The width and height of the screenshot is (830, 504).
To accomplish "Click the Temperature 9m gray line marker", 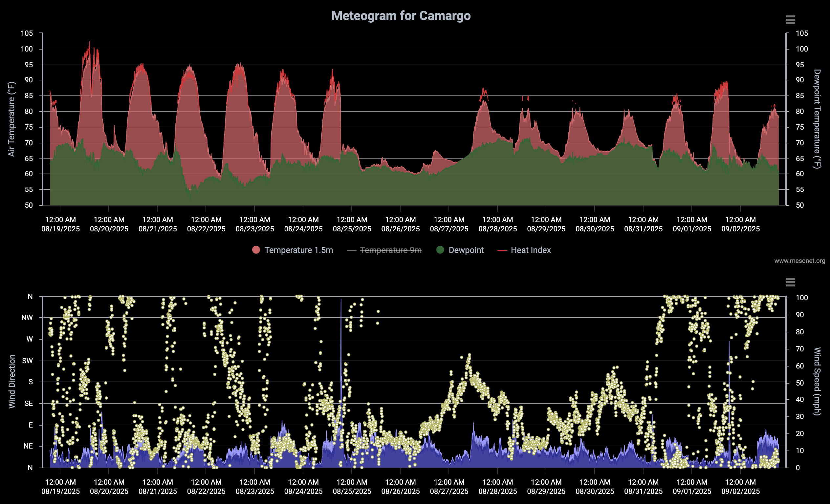I will (351, 250).
